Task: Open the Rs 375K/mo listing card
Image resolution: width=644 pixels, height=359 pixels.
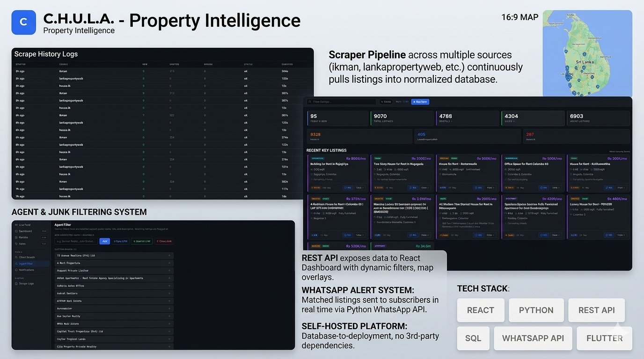Action: pos(337,217)
